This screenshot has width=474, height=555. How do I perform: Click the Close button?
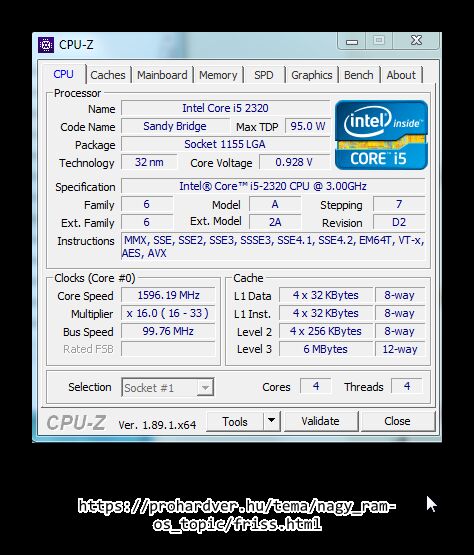398,421
